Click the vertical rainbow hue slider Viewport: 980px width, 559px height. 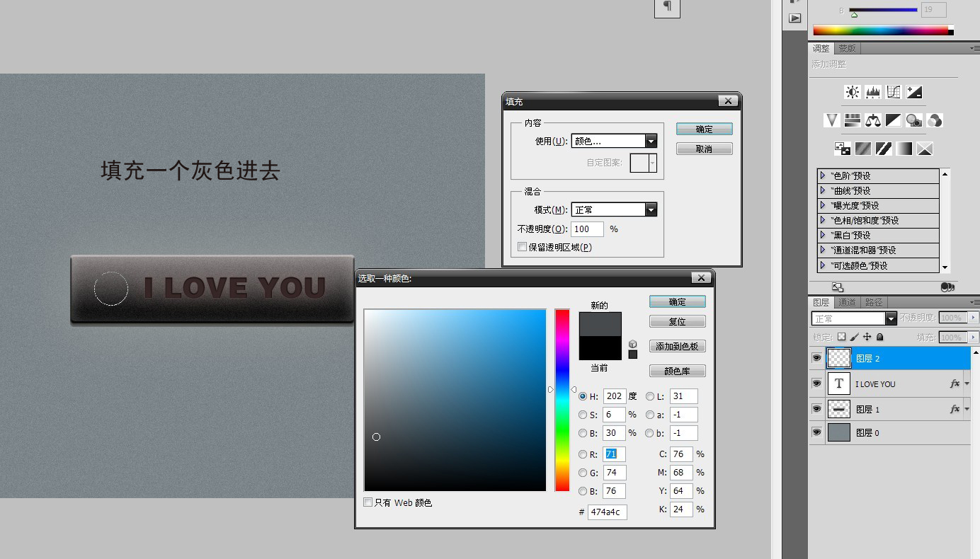(562, 400)
